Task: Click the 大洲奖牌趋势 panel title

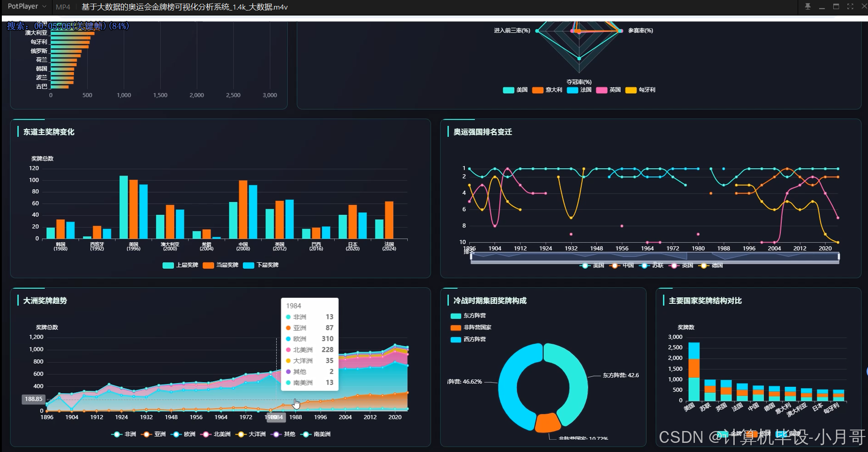Action: (45, 301)
